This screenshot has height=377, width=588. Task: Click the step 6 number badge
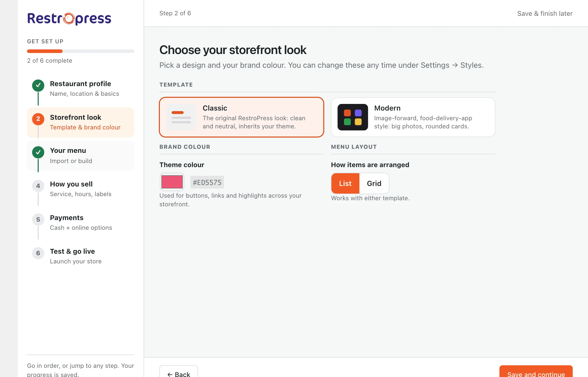(x=38, y=253)
